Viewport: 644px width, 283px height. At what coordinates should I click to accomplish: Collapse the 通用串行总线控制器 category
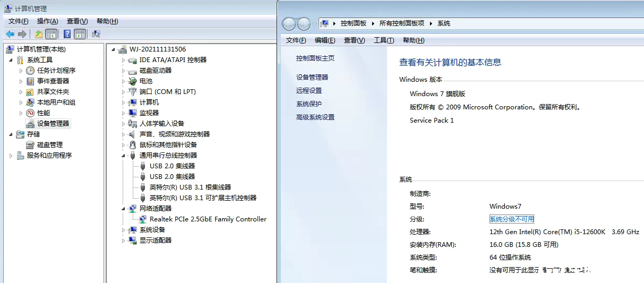(x=124, y=156)
